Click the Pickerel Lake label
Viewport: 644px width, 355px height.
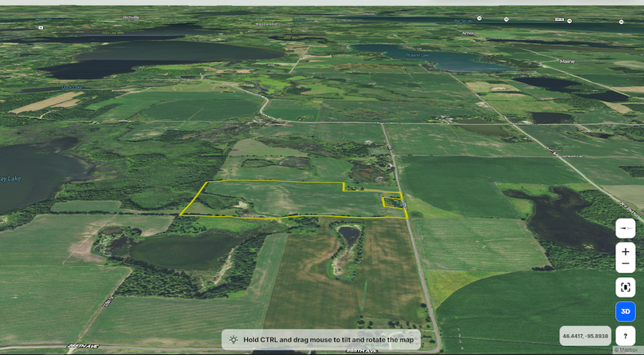[414, 54]
